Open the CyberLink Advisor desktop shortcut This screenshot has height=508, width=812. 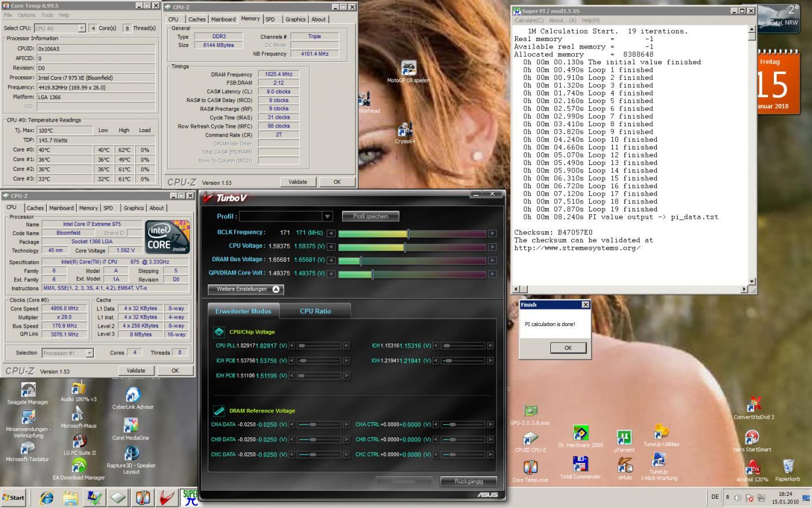(x=133, y=399)
